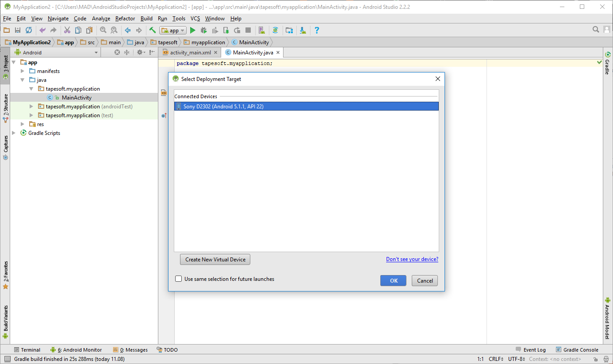Image resolution: width=613 pixels, height=364 pixels.
Task: Click the Save All toolbar icon
Action: (x=18, y=30)
